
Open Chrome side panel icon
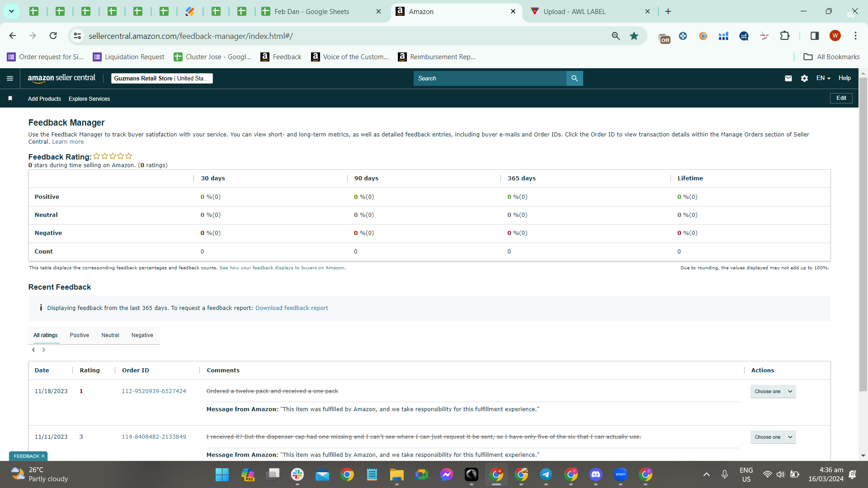point(815,36)
